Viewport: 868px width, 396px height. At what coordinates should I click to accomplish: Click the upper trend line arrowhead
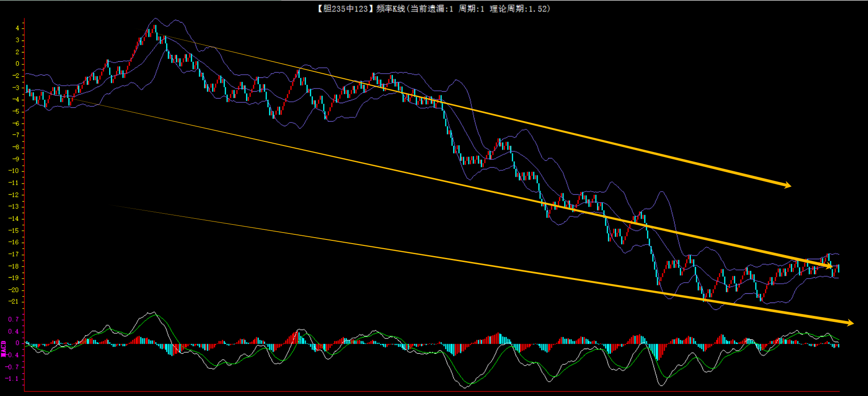pos(787,185)
